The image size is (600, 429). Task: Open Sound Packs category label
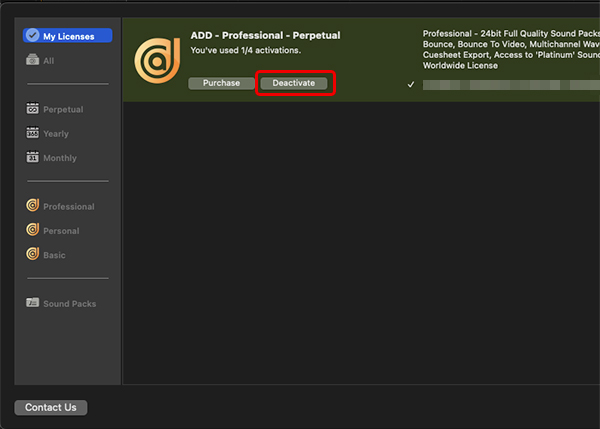pos(70,304)
